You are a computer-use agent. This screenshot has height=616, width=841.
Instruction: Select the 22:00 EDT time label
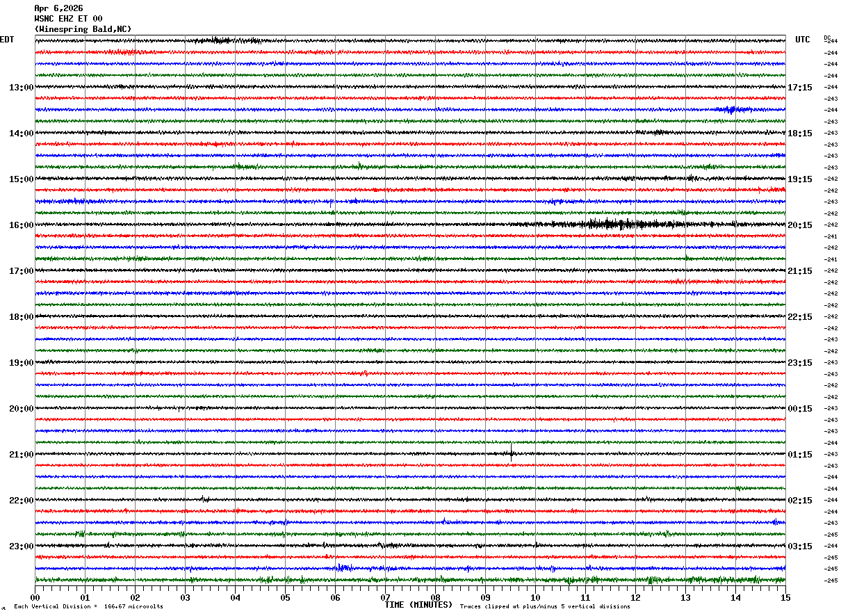pos(21,501)
